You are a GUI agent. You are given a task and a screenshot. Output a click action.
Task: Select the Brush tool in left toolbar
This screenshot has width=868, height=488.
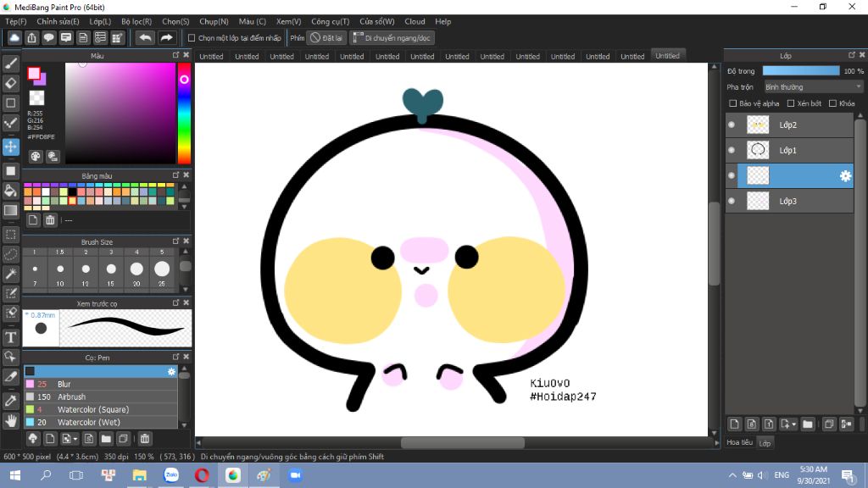click(10, 64)
